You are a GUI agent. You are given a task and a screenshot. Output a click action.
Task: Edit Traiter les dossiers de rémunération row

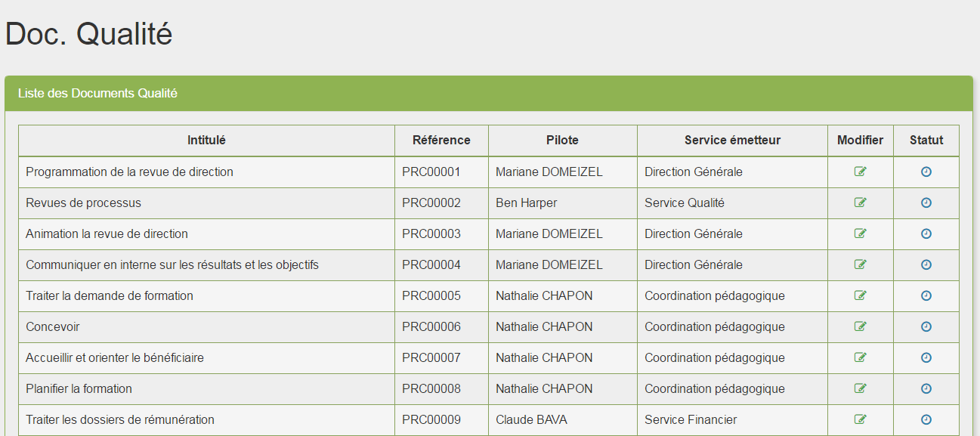point(860,419)
